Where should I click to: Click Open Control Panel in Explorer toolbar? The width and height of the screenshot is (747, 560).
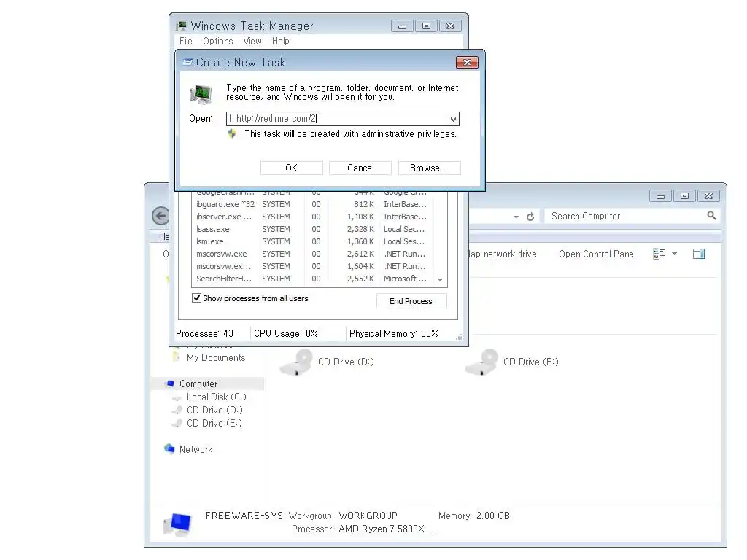597,254
